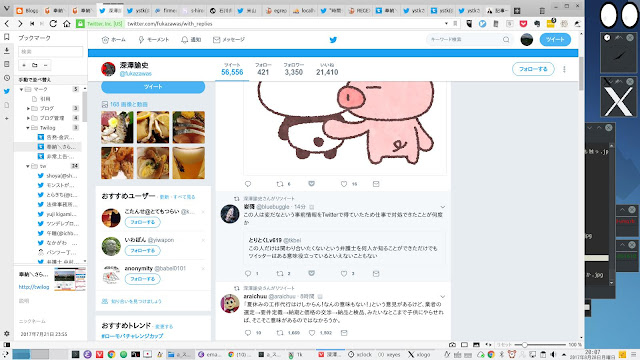Viewport: 640px width, 360px height.
Task: View the フォロワー 3,350 list
Action: (293, 69)
